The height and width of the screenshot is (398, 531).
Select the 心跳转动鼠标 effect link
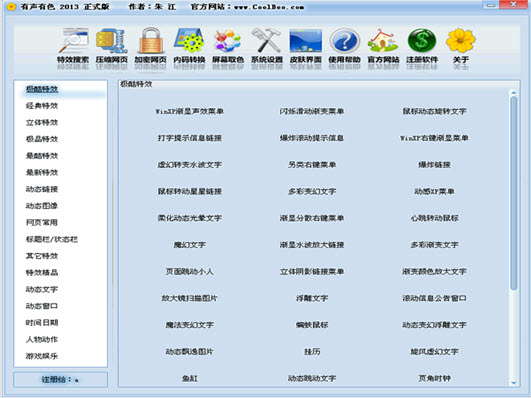point(434,218)
